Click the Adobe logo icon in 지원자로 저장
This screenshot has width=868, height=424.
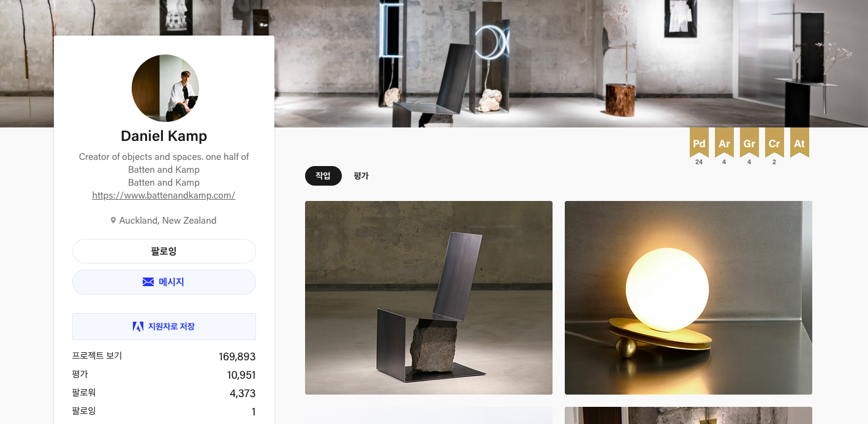[138, 327]
